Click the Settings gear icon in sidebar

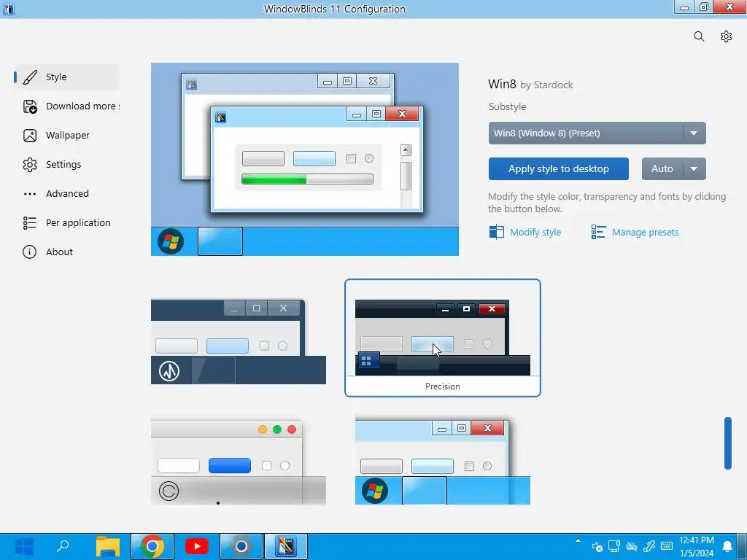(29, 165)
